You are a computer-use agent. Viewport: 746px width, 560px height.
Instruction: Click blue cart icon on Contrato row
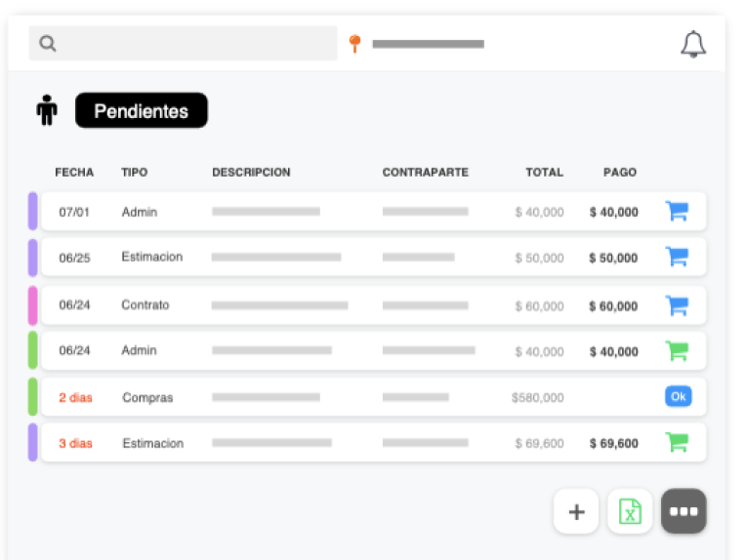coord(677,304)
